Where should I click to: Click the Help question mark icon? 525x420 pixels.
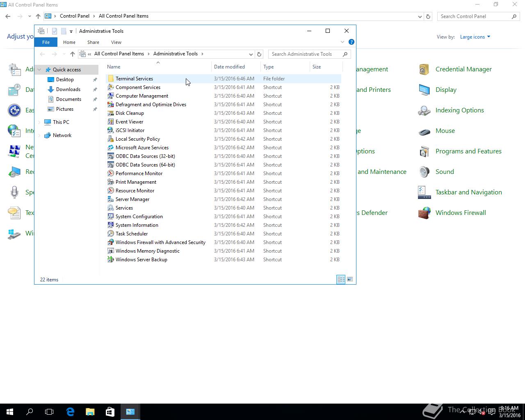coord(351,42)
